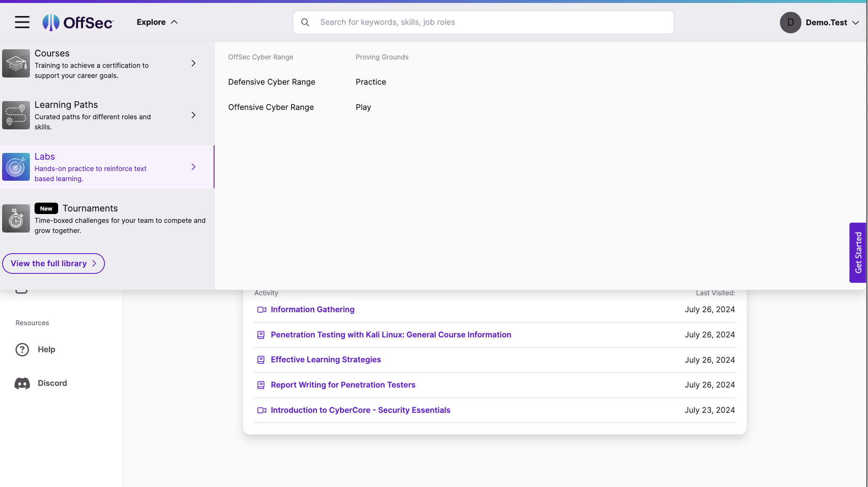Screen dimensions: 868x487
Task: Open Defensive Cyber Range
Action: click(271, 82)
